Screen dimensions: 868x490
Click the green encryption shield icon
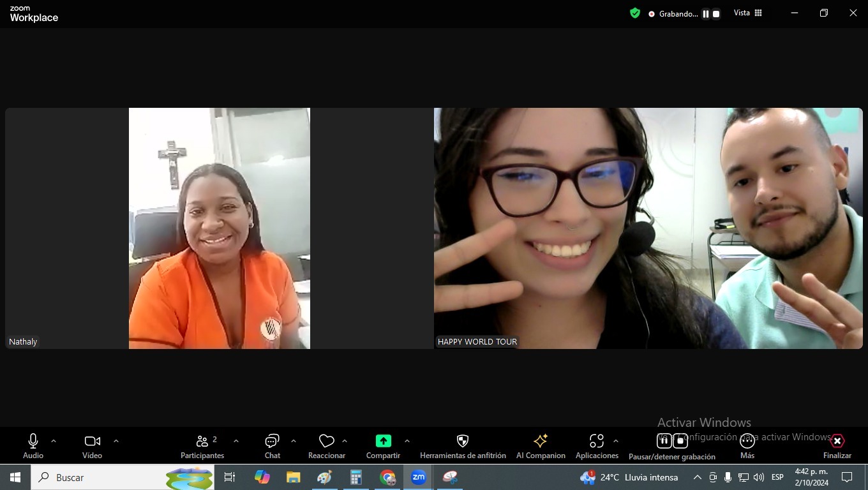(x=635, y=13)
